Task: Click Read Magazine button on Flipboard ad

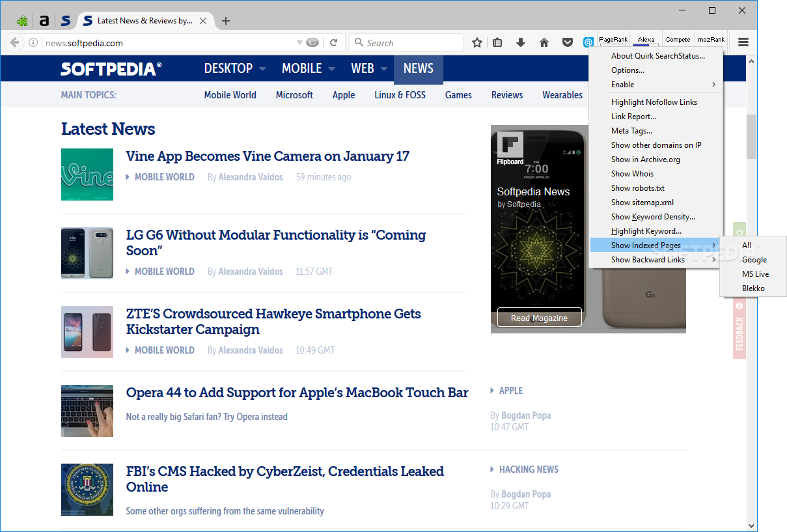Action: [540, 318]
